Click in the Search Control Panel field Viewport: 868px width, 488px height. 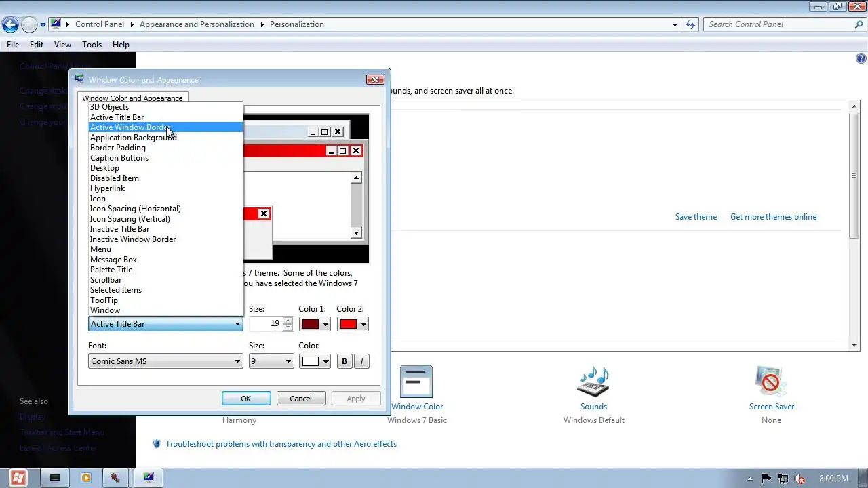pos(778,24)
